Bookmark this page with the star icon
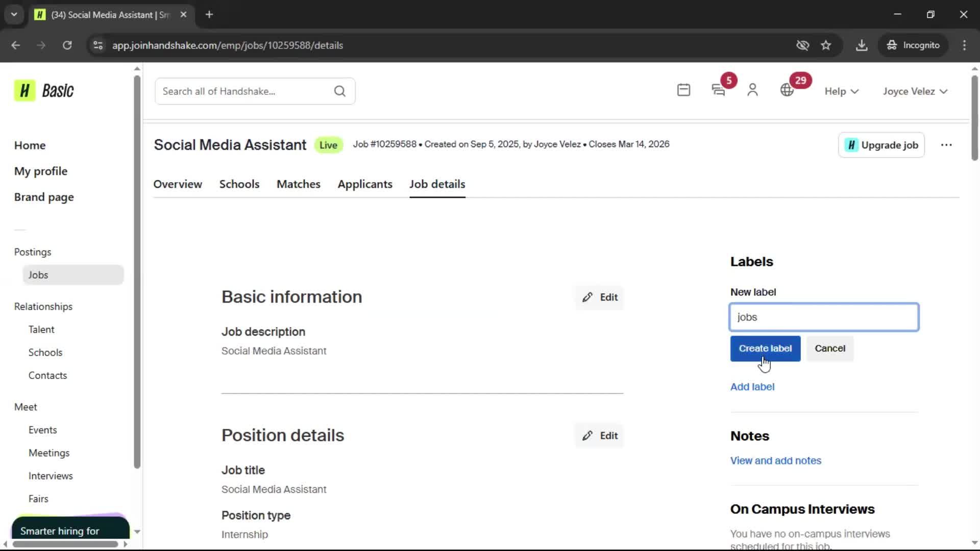Viewport: 980px width, 551px height. tap(826, 45)
